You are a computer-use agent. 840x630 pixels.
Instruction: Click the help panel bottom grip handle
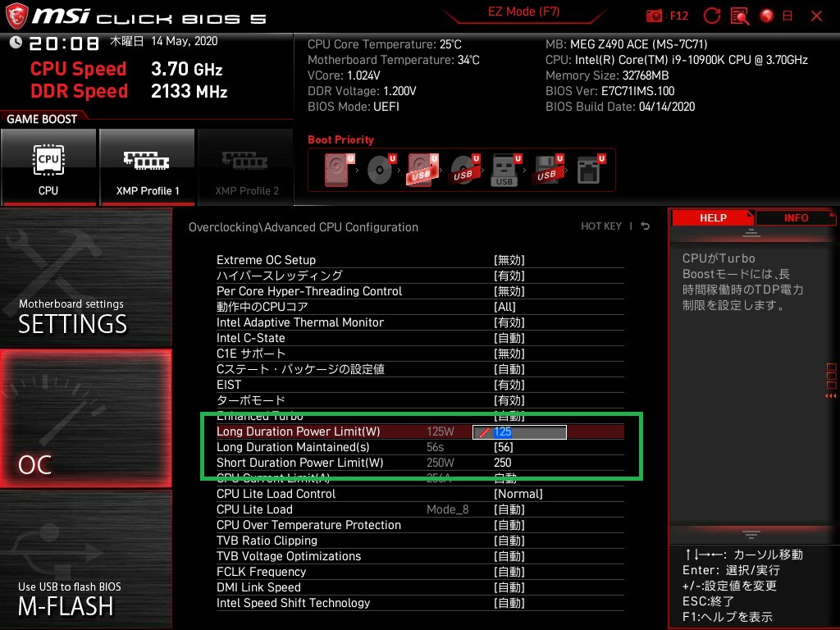[751, 534]
